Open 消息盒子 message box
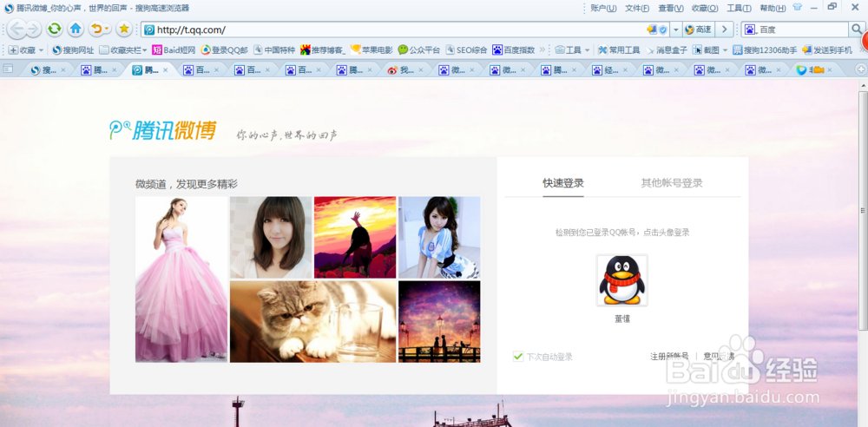Image resolution: width=868 pixels, height=427 pixels. point(667,49)
